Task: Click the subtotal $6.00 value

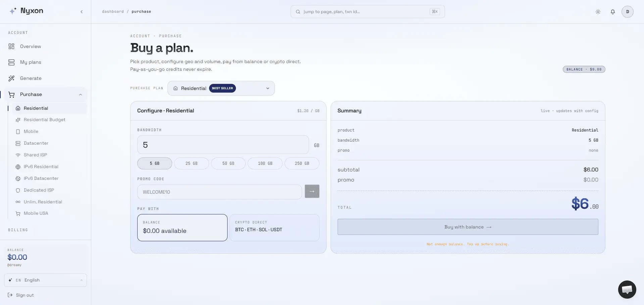Action: pyautogui.click(x=591, y=170)
